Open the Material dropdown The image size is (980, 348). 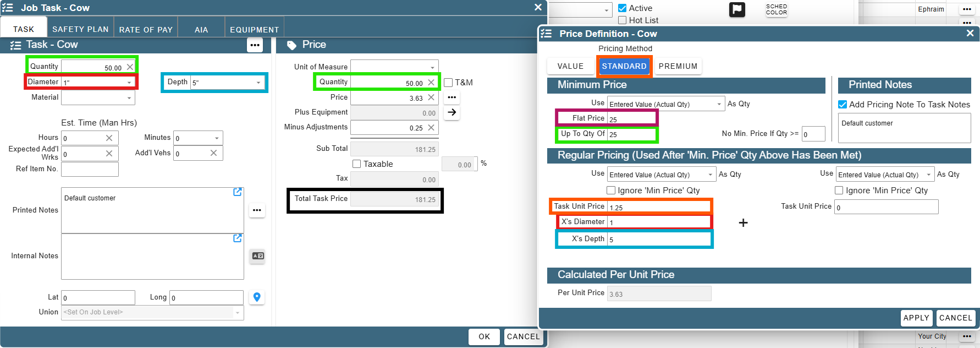tap(129, 98)
